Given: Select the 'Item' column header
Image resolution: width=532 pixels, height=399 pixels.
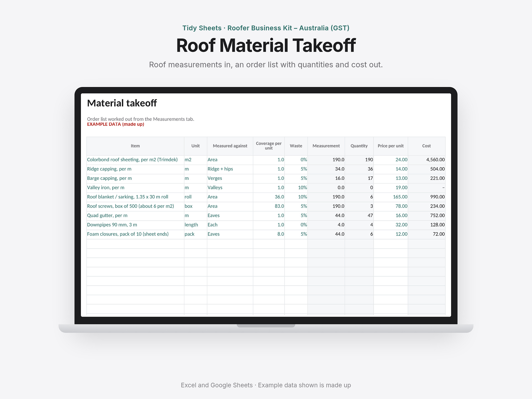Looking at the screenshot, I should coord(135,146).
